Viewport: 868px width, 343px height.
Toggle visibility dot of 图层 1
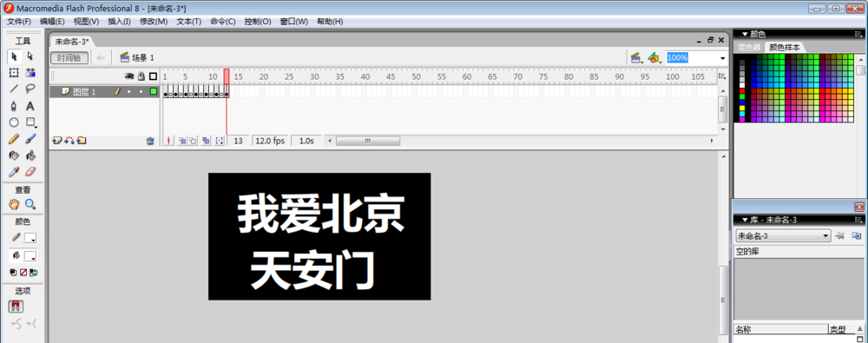(x=129, y=91)
